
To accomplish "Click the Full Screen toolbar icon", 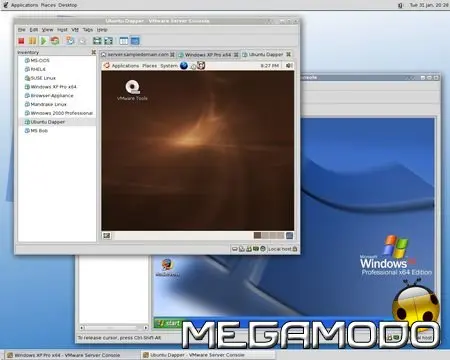I will (x=97, y=41).
